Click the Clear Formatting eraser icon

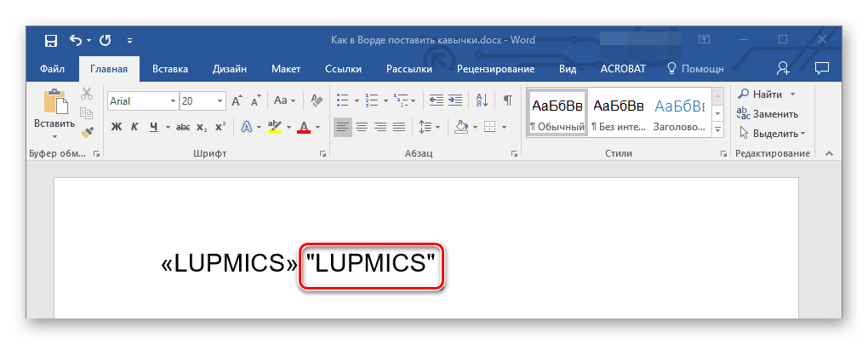point(317,100)
